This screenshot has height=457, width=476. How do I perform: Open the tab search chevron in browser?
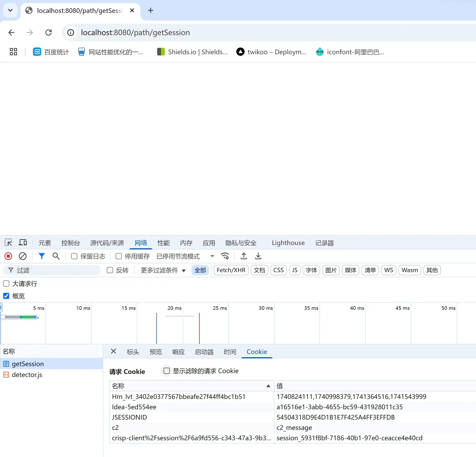pos(10,10)
